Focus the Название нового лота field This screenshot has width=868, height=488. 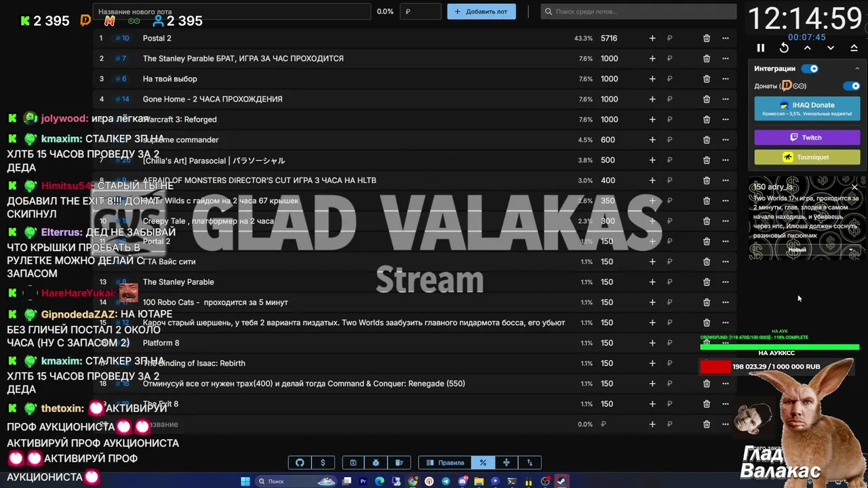[232, 12]
